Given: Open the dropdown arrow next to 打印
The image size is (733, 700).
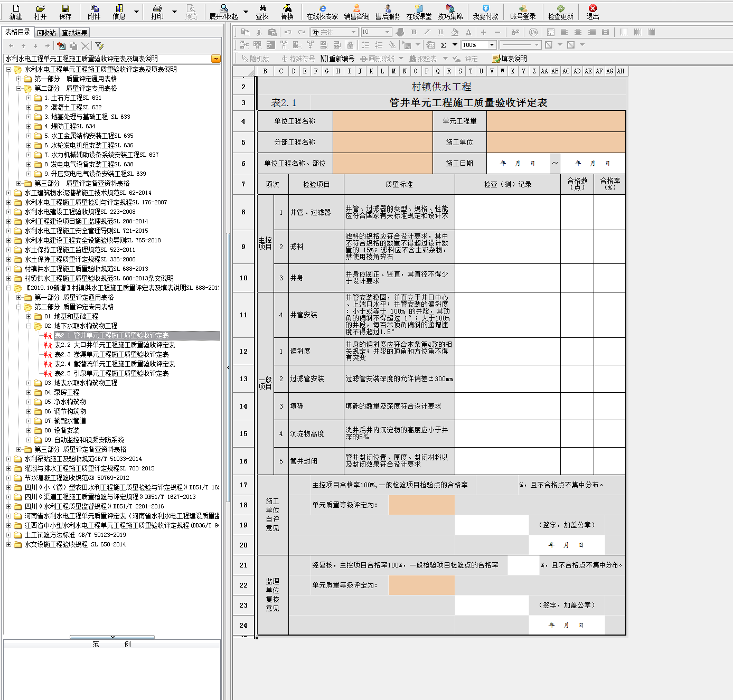Looking at the screenshot, I should point(174,12).
